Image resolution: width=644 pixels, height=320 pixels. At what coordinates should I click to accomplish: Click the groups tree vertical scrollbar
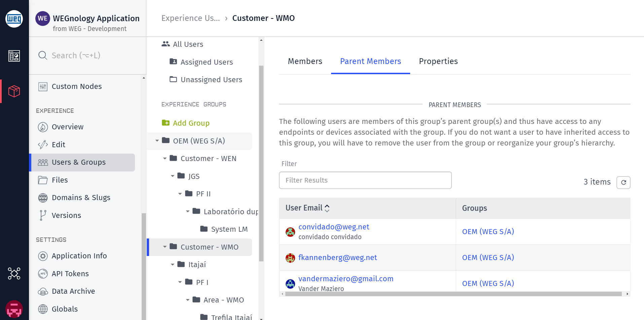point(261,164)
